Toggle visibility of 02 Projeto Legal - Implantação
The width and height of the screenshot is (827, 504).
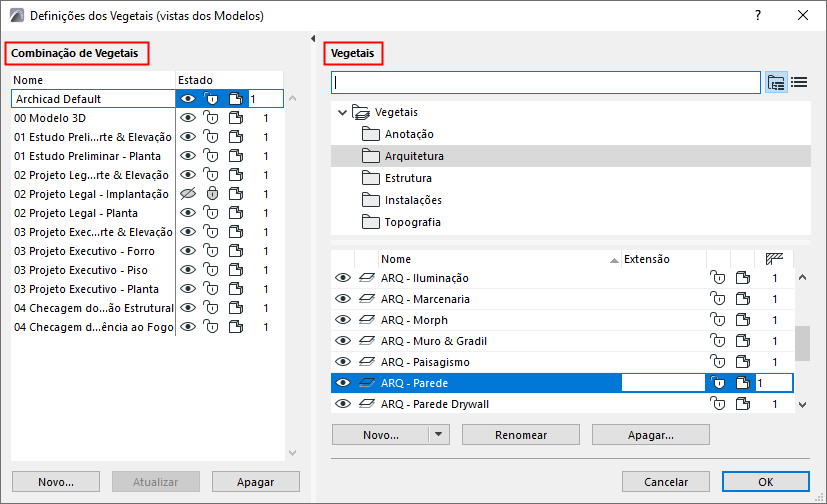(186, 194)
